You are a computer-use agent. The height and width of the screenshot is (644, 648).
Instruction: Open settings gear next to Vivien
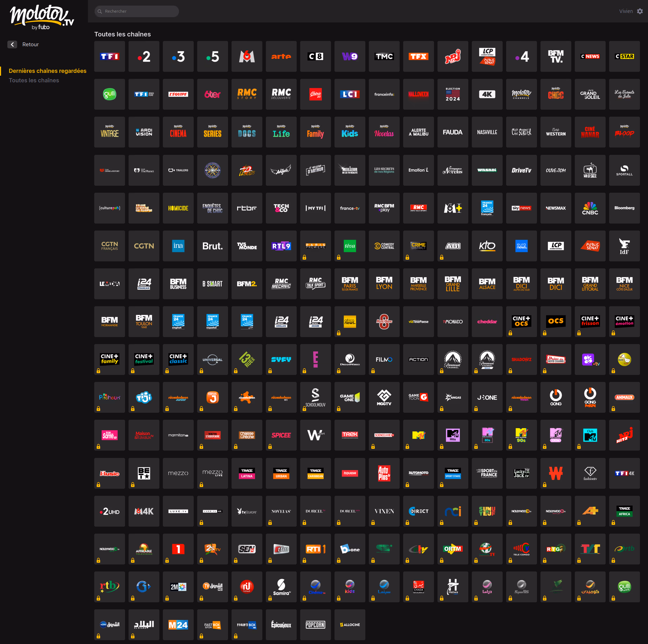640,11
